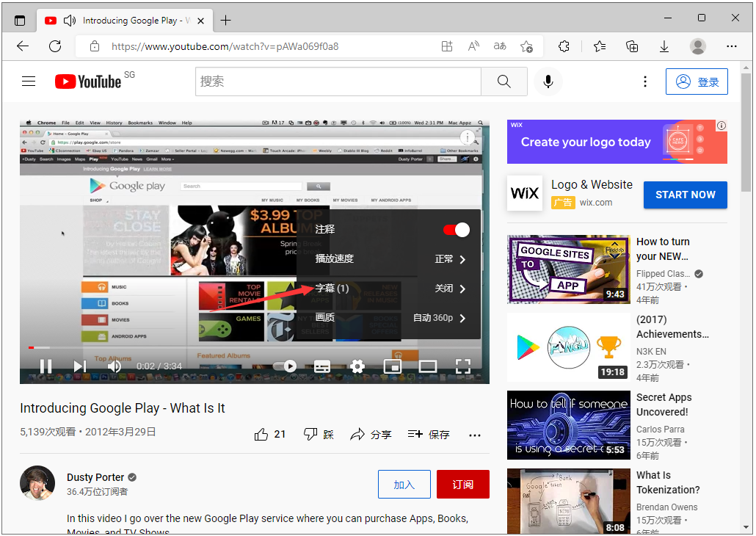The width and height of the screenshot is (756, 536).
Task: Save the video via 保存
Action: point(429,435)
